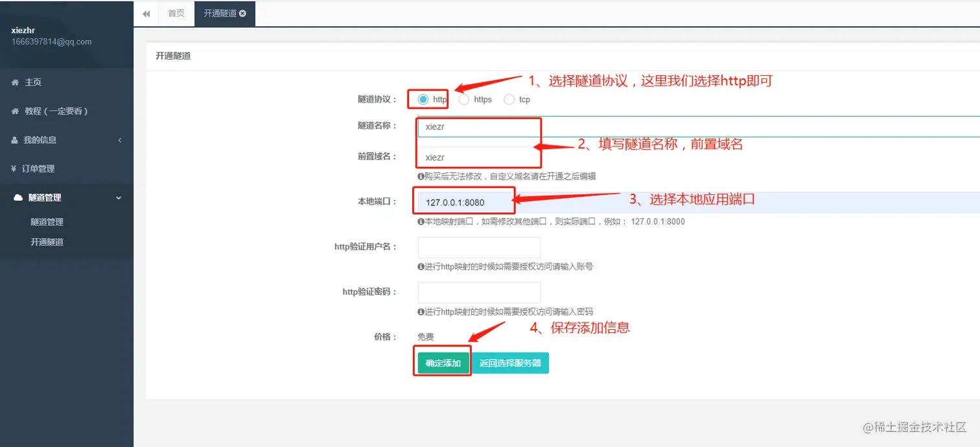Collapse the 隧道管理 menu chevron

[x=119, y=198]
